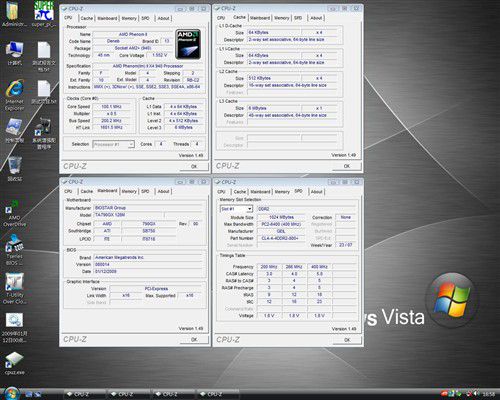Click OK in the Memory Slot Selection window
This screenshot has width=500, height=400.
(347, 340)
